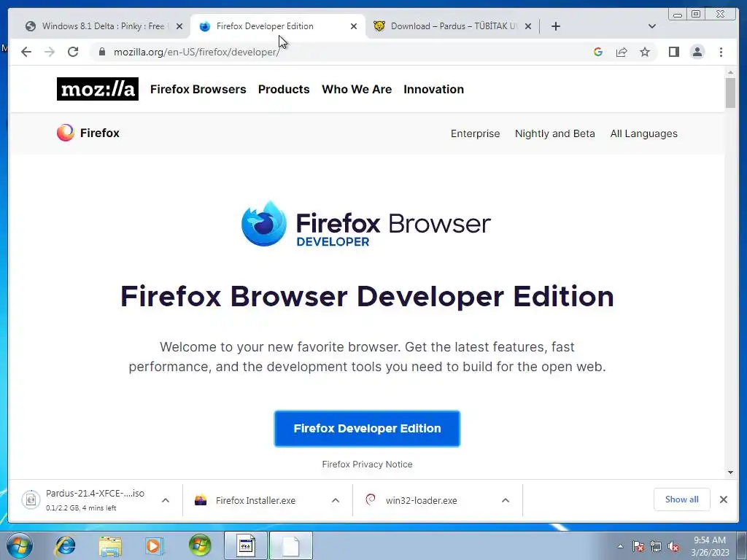Open Windows Media Player from the taskbar
747x560 pixels.
pyautogui.click(x=155, y=545)
